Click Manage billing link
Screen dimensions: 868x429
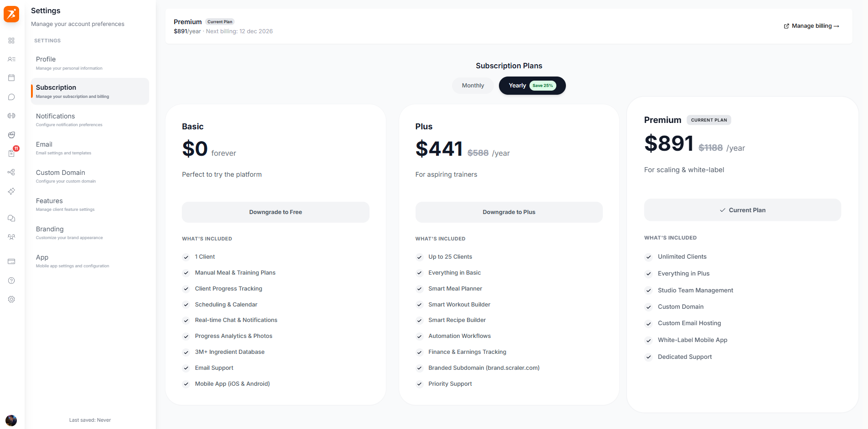click(x=811, y=26)
